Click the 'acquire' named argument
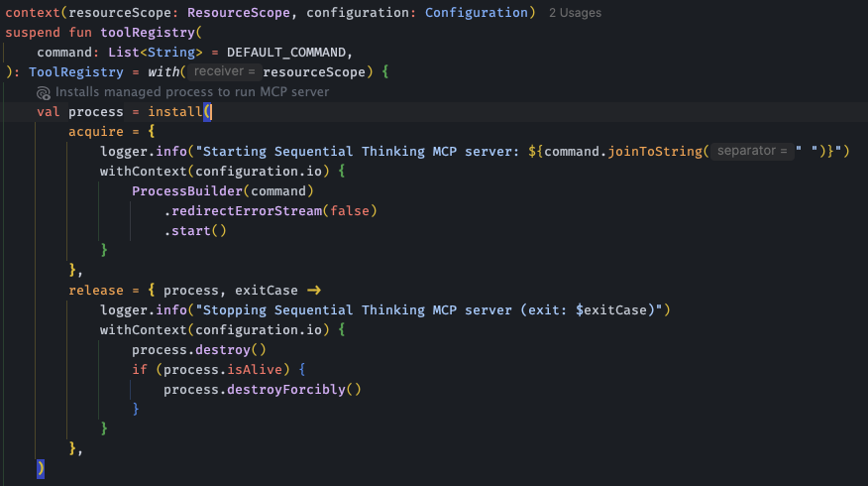This screenshot has height=486, width=868. [x=96, y=132]
